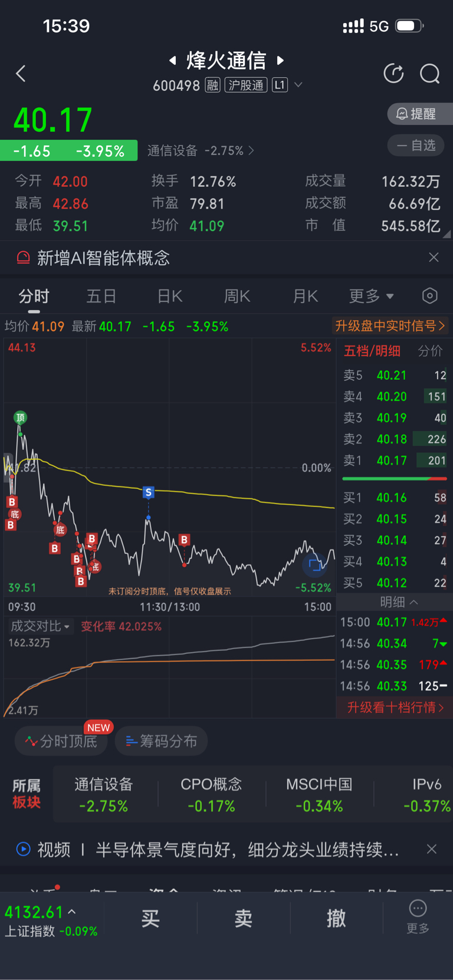This screenshot has height=980, width=453.
Task: Tap the 卖1 40.17 order row
Action: (x=395, y=461)
